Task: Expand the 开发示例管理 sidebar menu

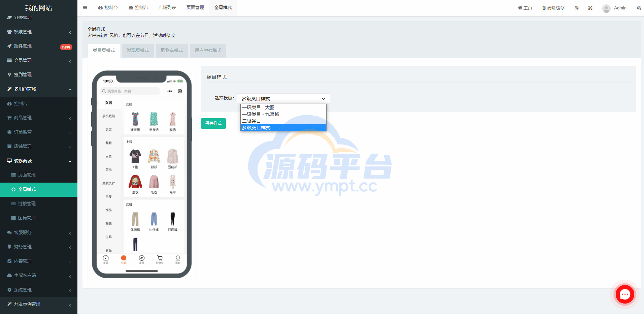Action: [39, 304]
